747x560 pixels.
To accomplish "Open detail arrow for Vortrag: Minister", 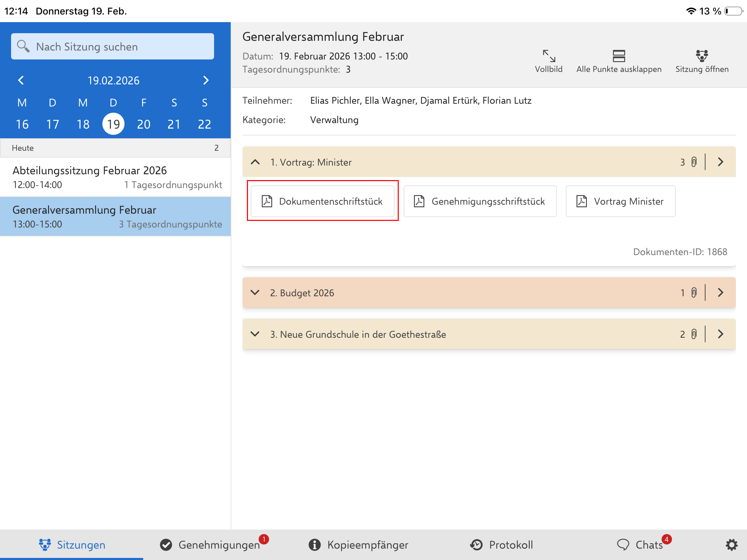I will click(721, 162).
